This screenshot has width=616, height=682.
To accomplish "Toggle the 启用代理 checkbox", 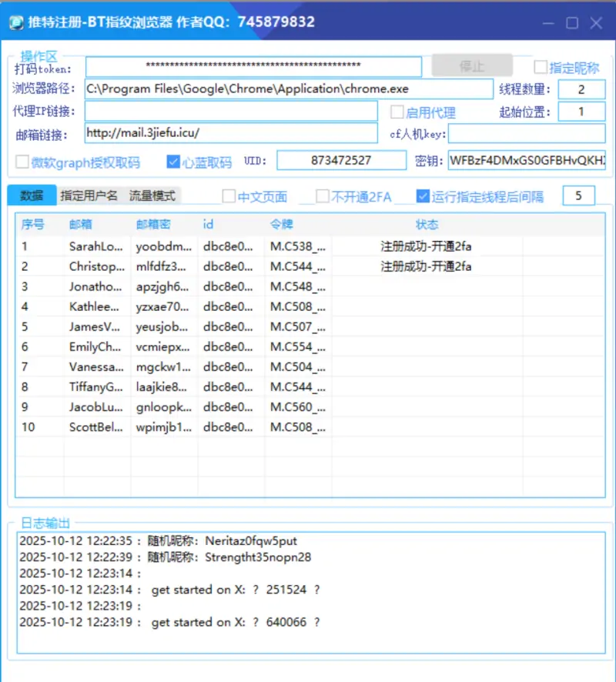I will tap(397, 112).
